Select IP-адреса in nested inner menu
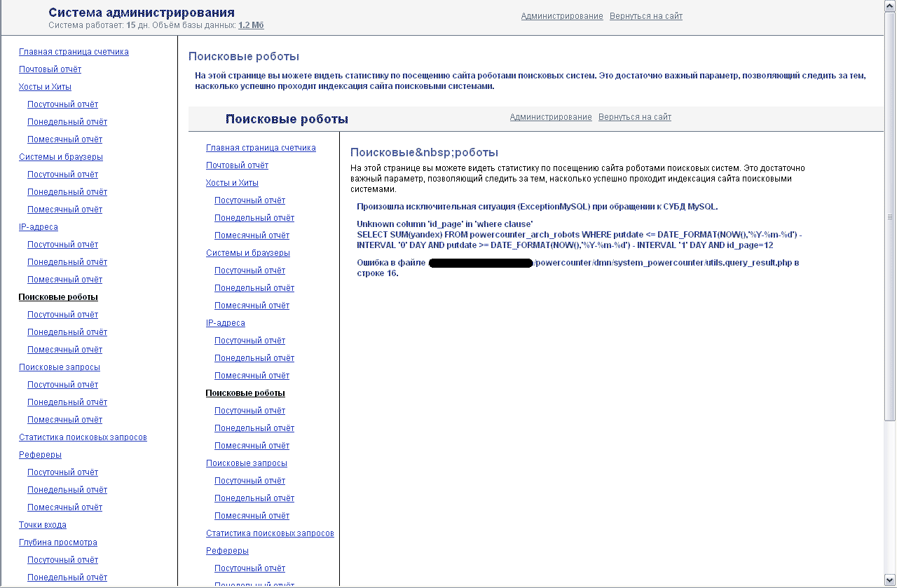Image resolution: width=897 pixels, height=588 pixels. [226, 323]
